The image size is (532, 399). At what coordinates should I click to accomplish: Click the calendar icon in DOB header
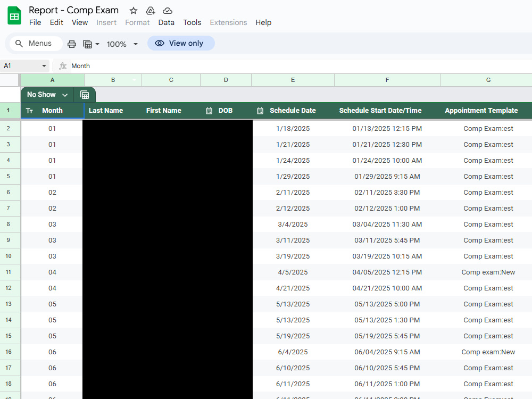[209, 111]
